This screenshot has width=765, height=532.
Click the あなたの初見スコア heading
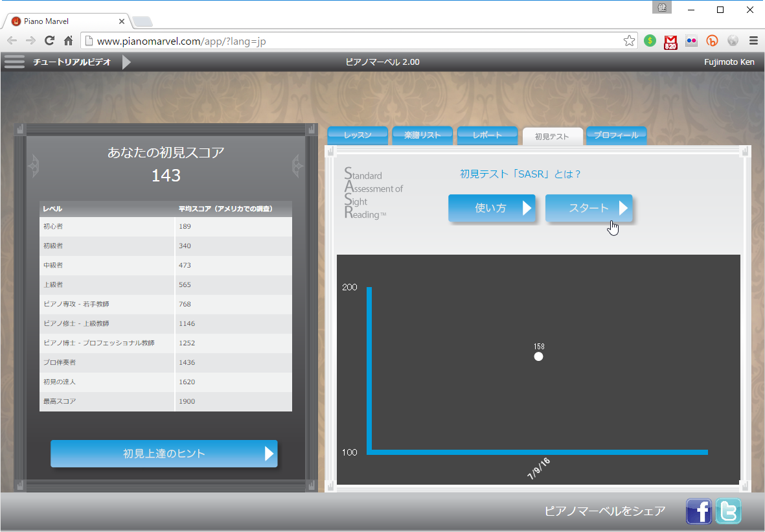[x=166, y=152]
